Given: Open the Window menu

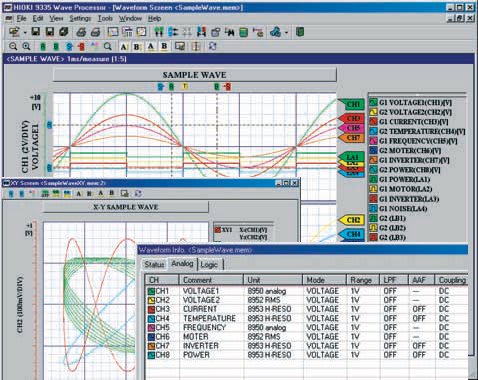Looking at the screenshot, I should coord(130,18).
